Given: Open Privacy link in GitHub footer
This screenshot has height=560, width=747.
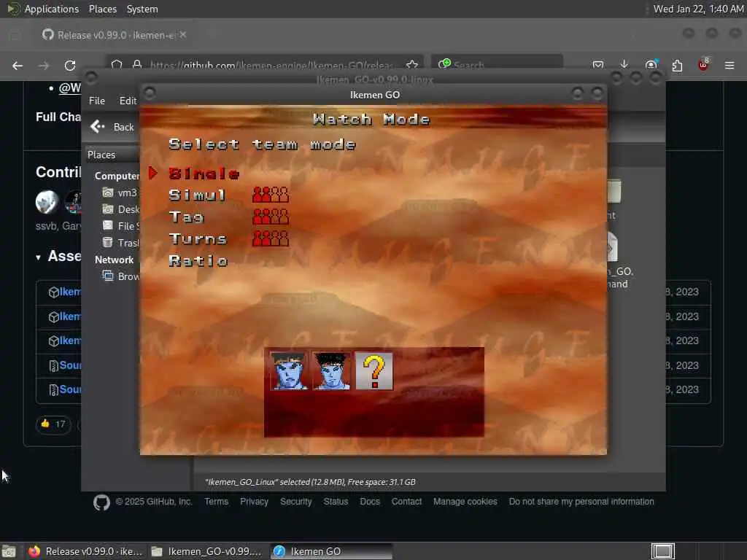Looking at the screenshot, I should tap(254, 502).
